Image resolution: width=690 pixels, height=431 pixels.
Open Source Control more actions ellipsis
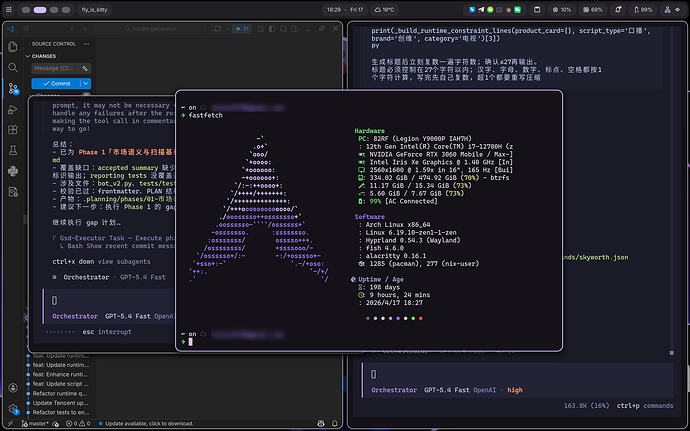point(86,44)
